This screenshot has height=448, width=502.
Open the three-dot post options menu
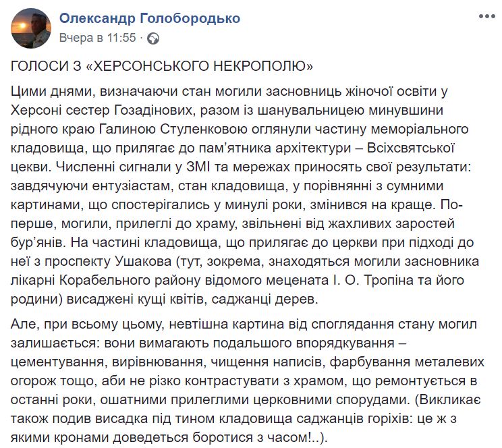coord(486,16)
